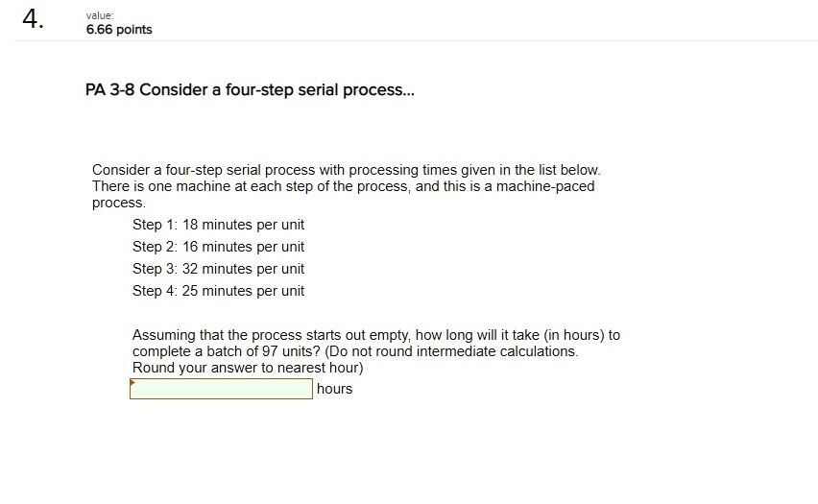
Task: Click the "hours" unit label beside the input
Action: tap(334, 389)
